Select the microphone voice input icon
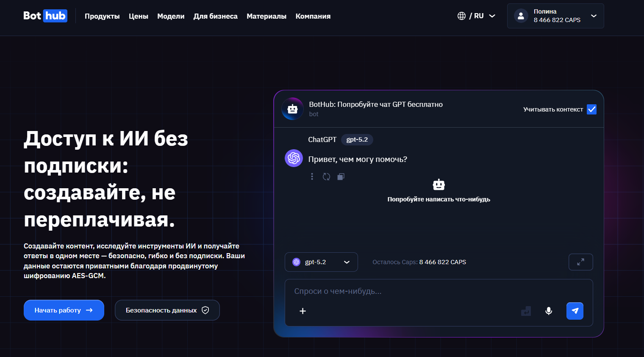 (x=548, y=311)
